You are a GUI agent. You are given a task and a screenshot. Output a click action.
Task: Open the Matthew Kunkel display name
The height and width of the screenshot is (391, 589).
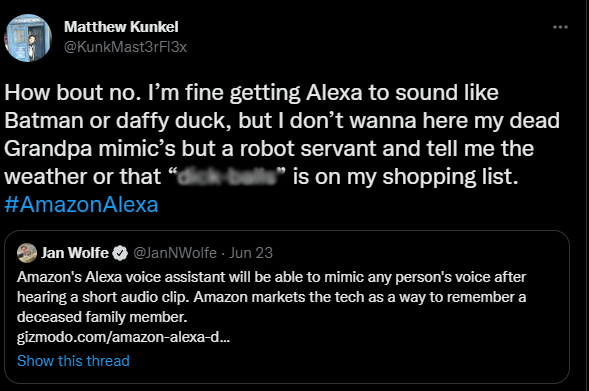(x=121, y=27)
